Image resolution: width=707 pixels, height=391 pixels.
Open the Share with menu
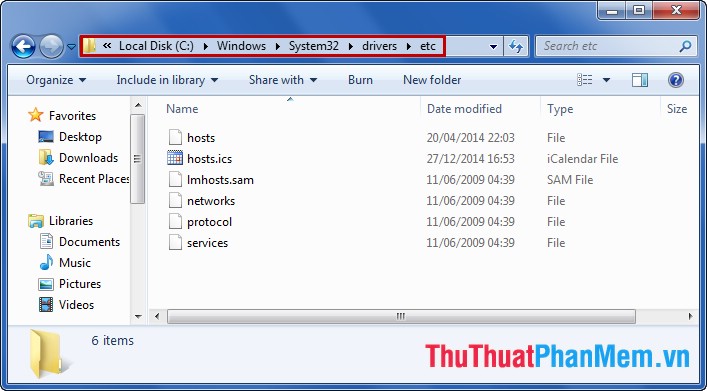tap(283, 80)
